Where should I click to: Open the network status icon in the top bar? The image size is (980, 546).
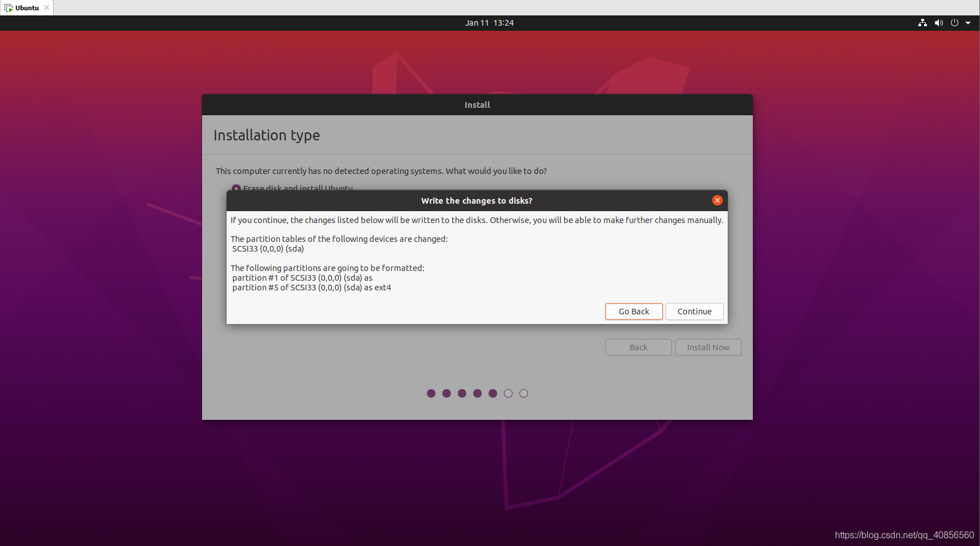[x=922, y=23]
